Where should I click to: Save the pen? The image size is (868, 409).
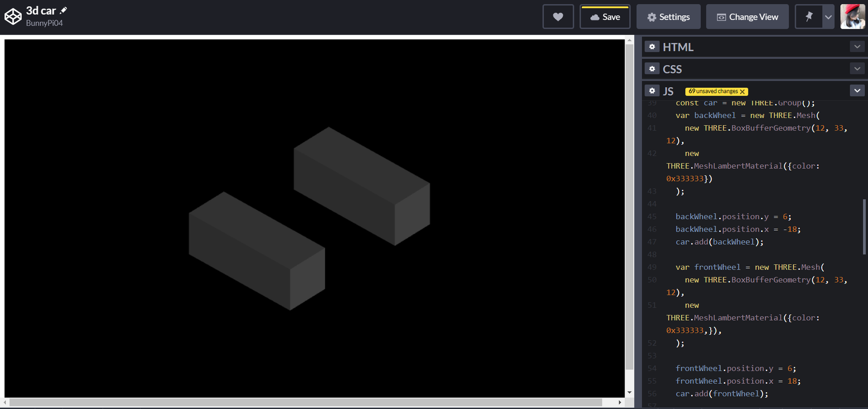(605, 17)
